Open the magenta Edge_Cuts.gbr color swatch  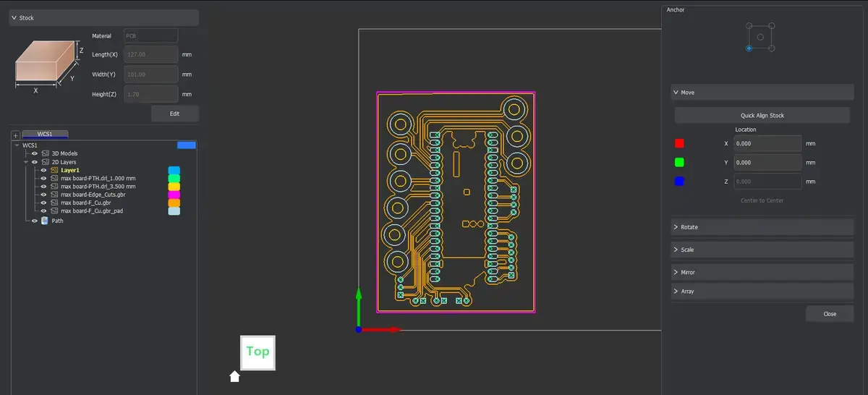tap(174, 195)
